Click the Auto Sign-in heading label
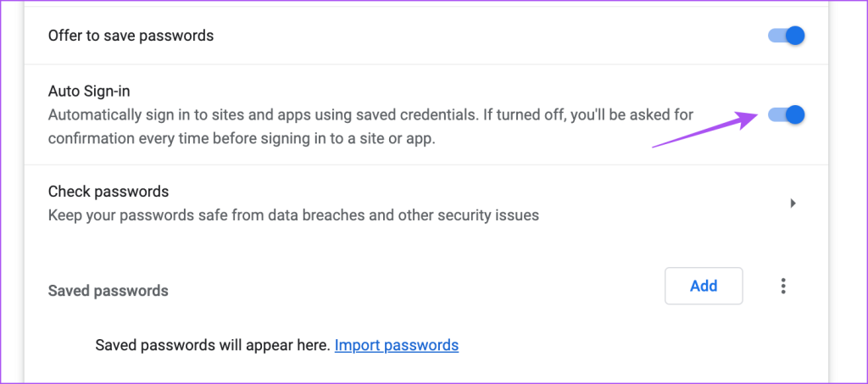 pos(89,91)
